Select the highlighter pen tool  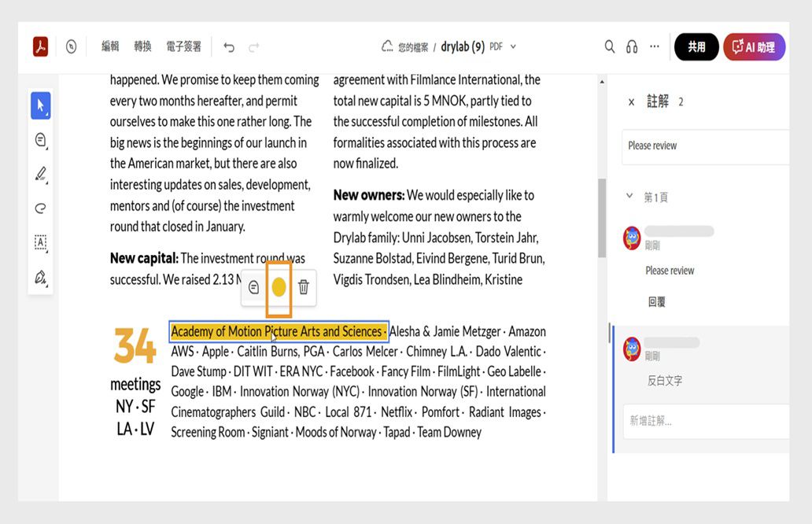(x=40, y=174)
